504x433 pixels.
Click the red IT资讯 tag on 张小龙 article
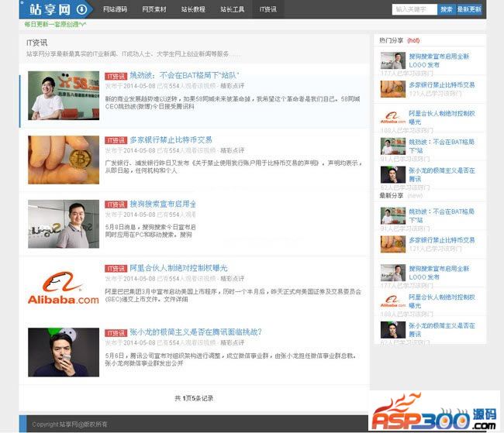tap(116, 333)
